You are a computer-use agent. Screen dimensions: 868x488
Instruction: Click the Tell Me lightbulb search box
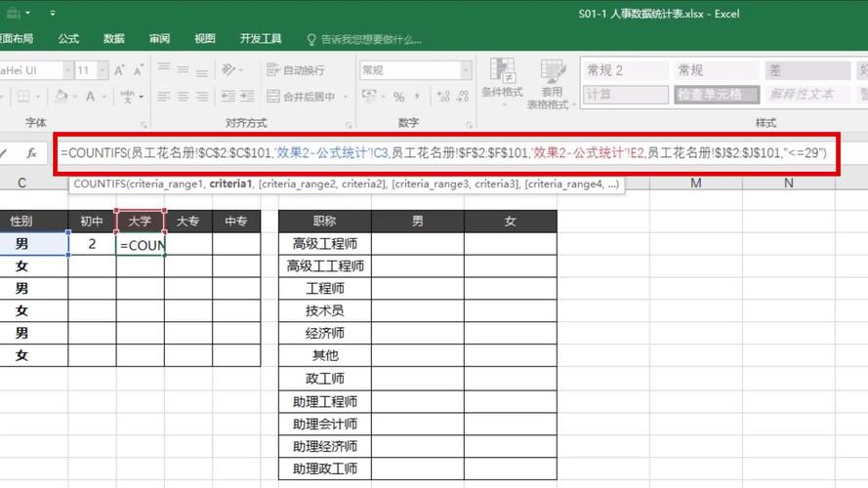[364, 39]
